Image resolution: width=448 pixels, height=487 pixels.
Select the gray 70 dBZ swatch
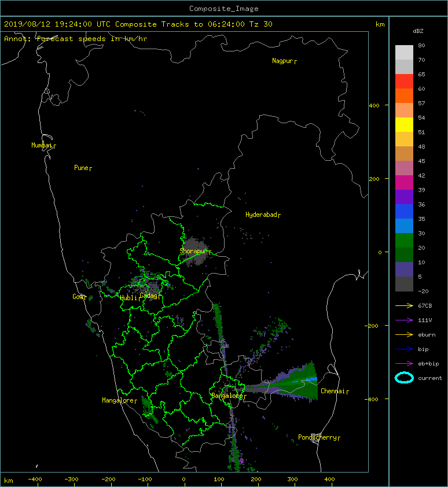click(x=404, y=67)
